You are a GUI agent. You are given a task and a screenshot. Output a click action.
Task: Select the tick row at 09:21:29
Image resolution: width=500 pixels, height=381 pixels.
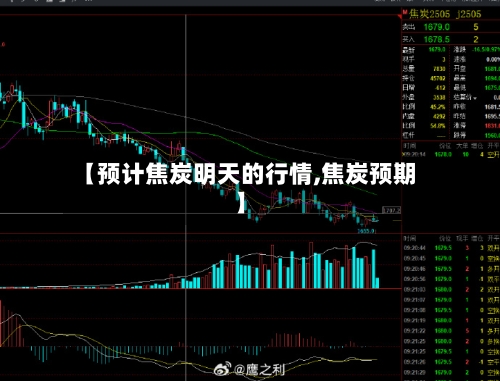pos(451,372)
